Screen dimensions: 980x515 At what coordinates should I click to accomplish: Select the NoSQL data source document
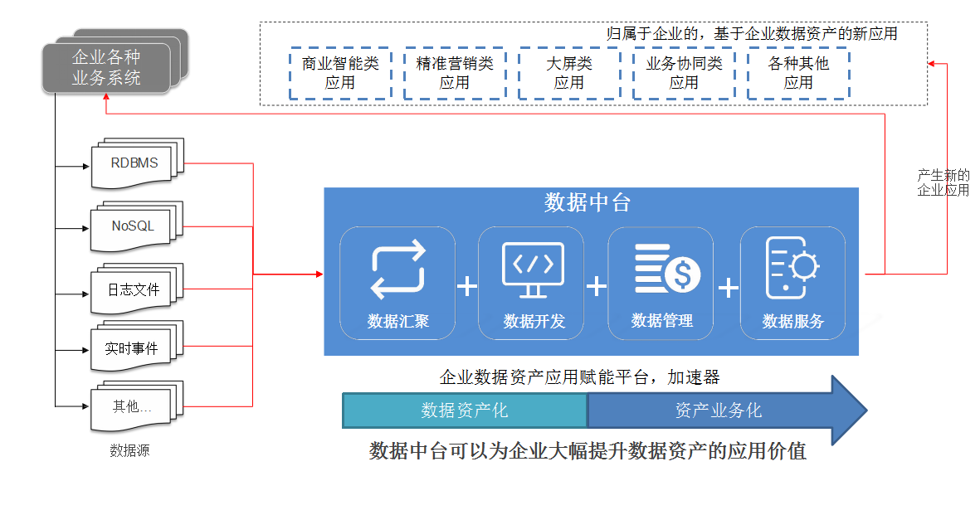coord(137,227)
